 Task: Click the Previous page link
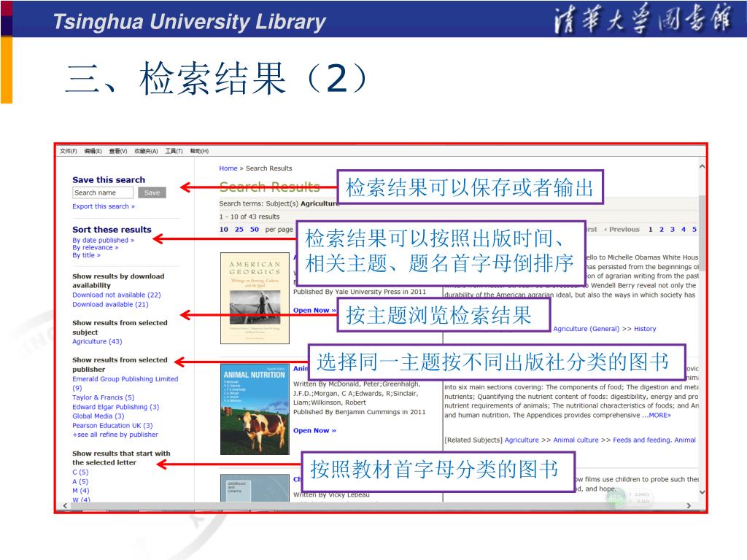622,229
